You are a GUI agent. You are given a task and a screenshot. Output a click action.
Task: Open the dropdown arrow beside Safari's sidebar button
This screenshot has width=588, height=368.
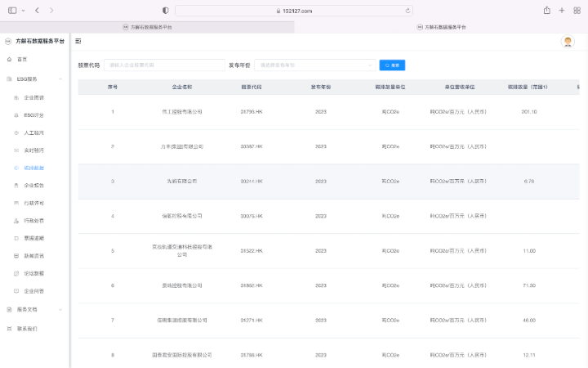coord(23,11)
